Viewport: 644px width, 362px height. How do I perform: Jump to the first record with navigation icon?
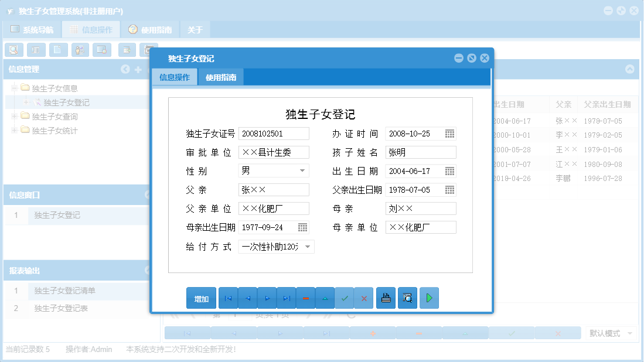[228, 298]
